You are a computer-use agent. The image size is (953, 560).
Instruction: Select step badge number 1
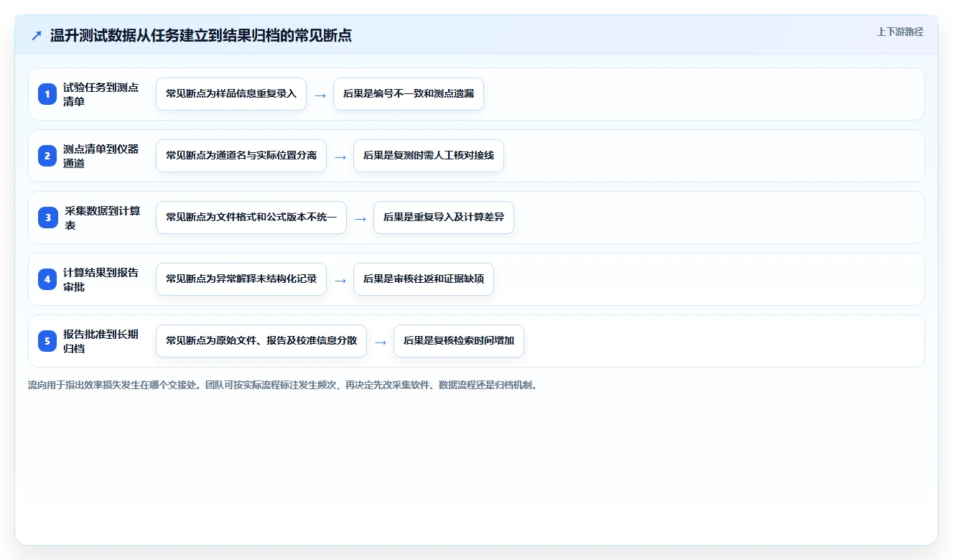pos(47,94)
